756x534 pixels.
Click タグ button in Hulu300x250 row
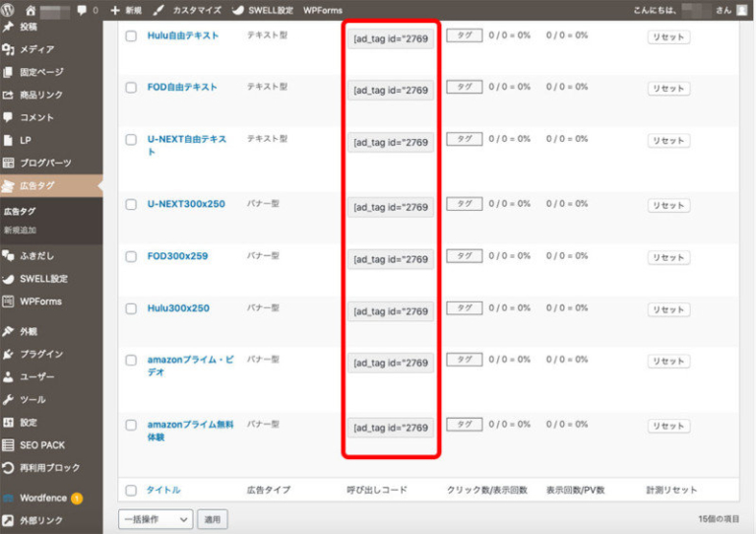(x=465, y=308)
